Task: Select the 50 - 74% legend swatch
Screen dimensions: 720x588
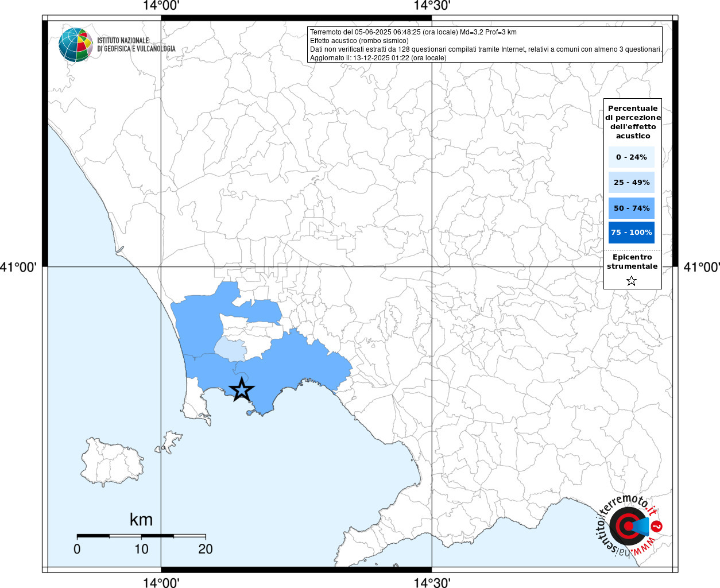Action: pos(631,208)
